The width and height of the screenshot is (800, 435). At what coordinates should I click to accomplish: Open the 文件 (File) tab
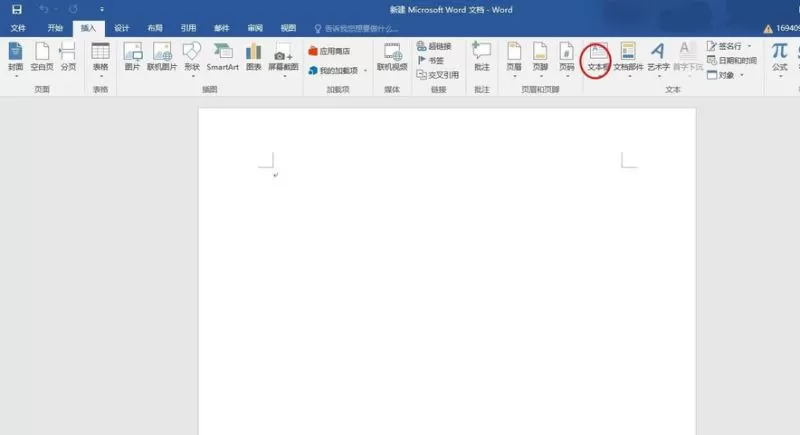tap(18, 28)
